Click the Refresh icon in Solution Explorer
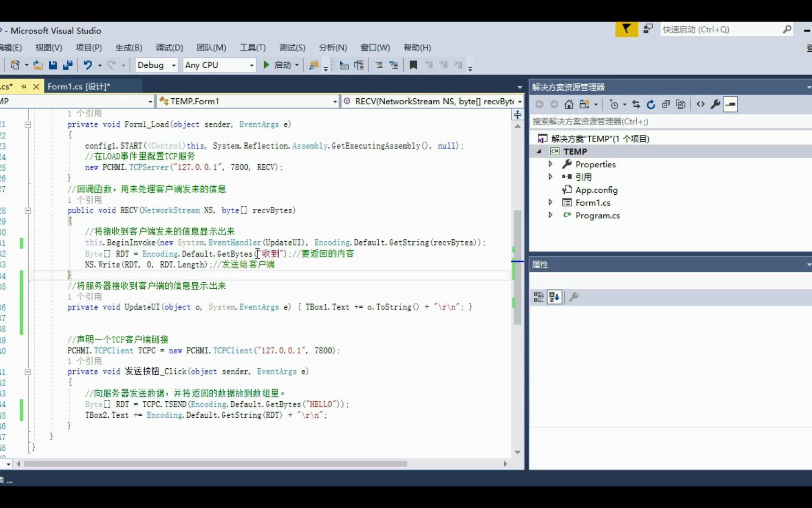812x508 pixels. click(651, 104)
